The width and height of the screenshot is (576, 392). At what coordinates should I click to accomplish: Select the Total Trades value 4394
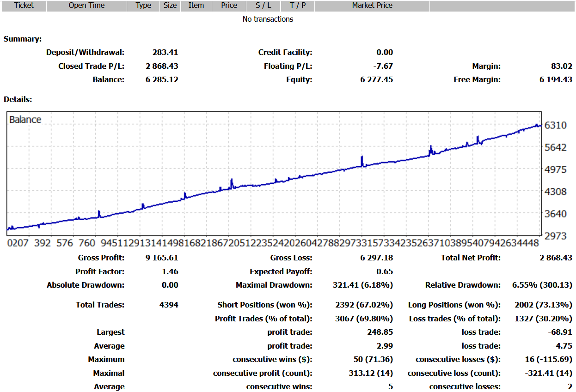click(x=169, y=305)
